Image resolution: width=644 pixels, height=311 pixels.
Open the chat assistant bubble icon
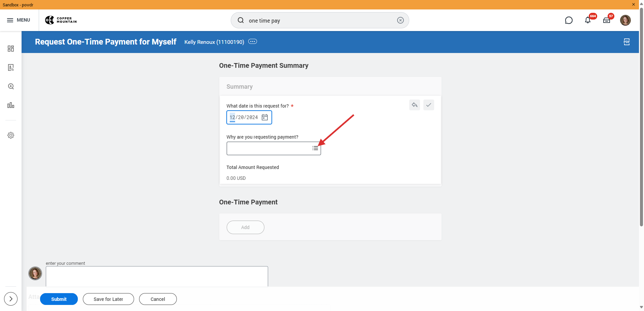pos(569,20)
